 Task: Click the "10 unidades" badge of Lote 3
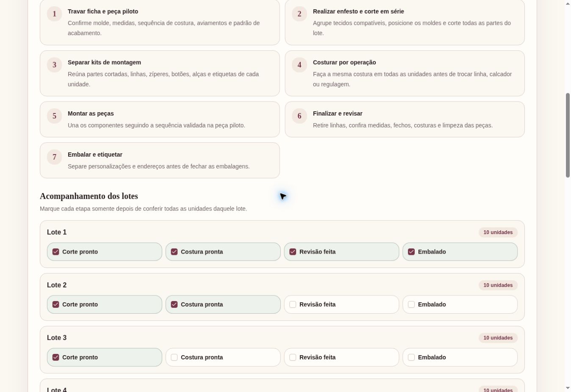498,338
